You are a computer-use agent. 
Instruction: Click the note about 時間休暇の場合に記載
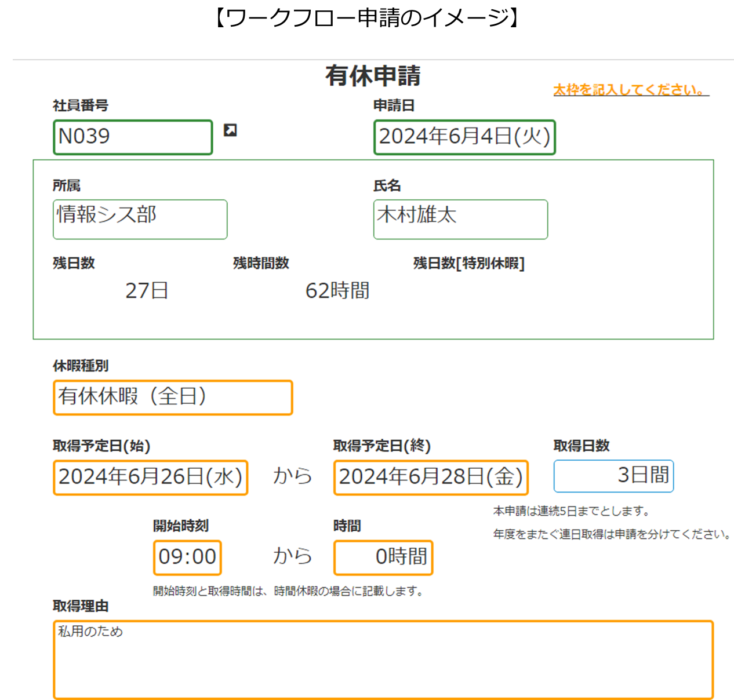289,591
